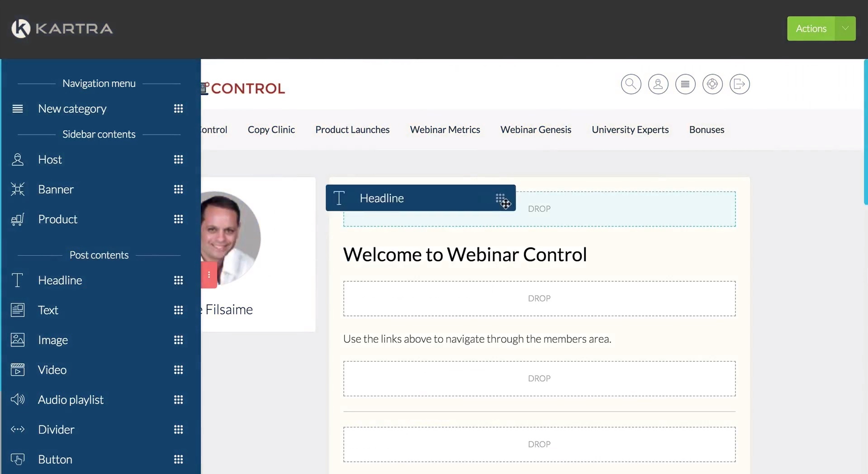Click the Image block icon
Viewport: 868px width, 474px height.
coord(18,340)
